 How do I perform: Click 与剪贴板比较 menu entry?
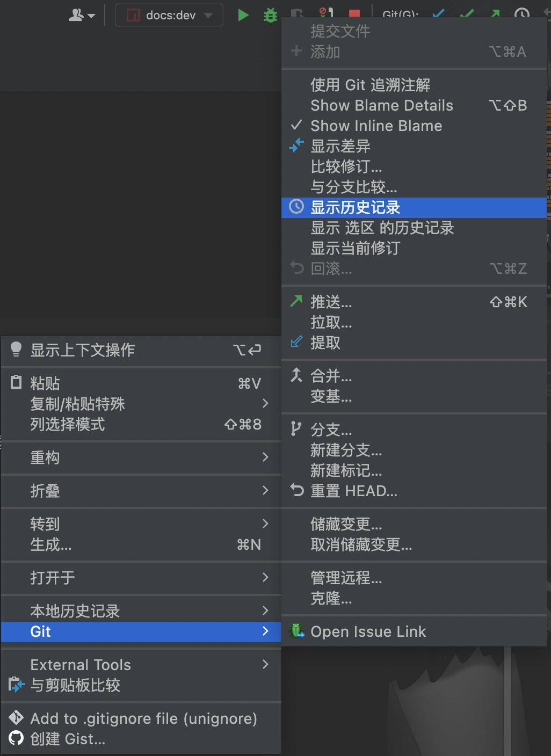pos(141,685)
